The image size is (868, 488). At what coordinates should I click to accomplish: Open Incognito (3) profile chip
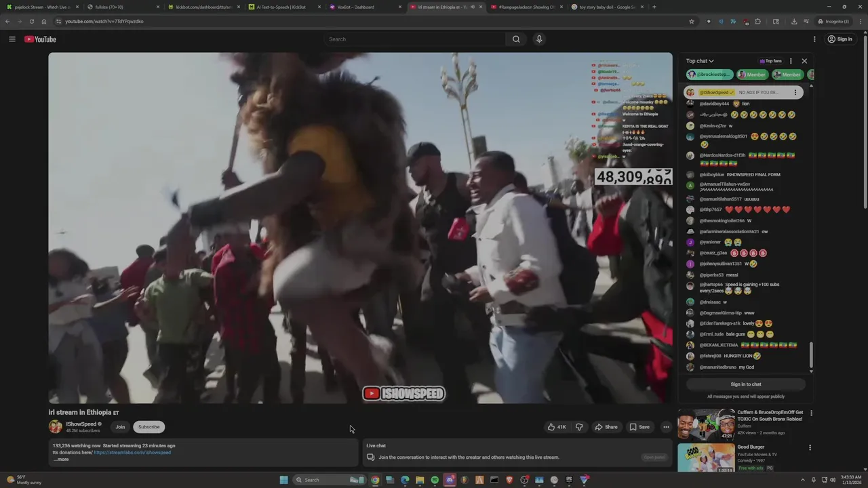pos(833,21)
